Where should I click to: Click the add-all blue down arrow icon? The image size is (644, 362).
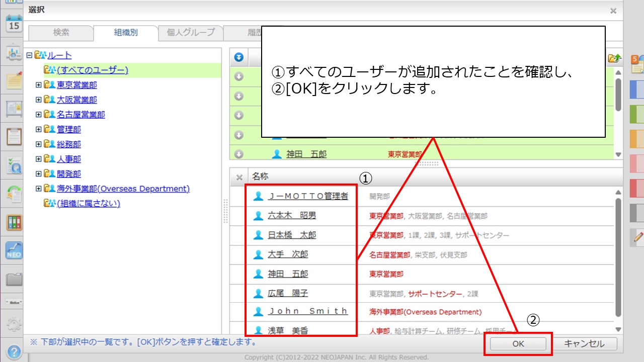point(239,58)
